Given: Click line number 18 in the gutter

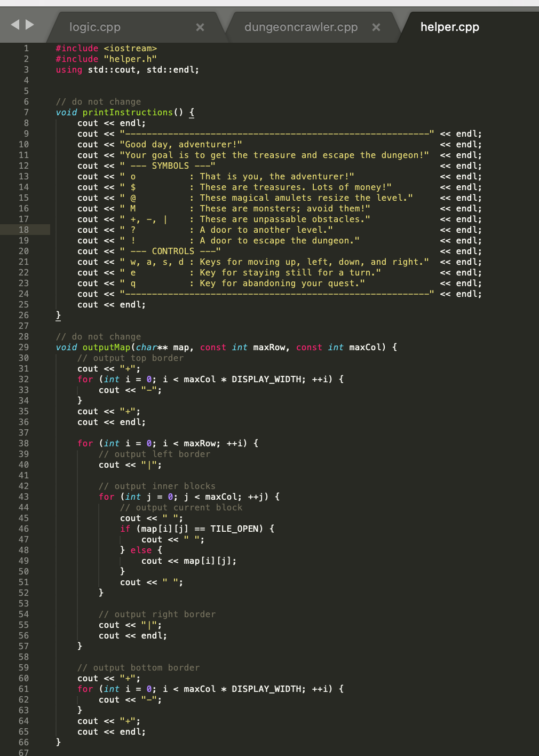Looking at the screenshot, I should coord(24,230).
